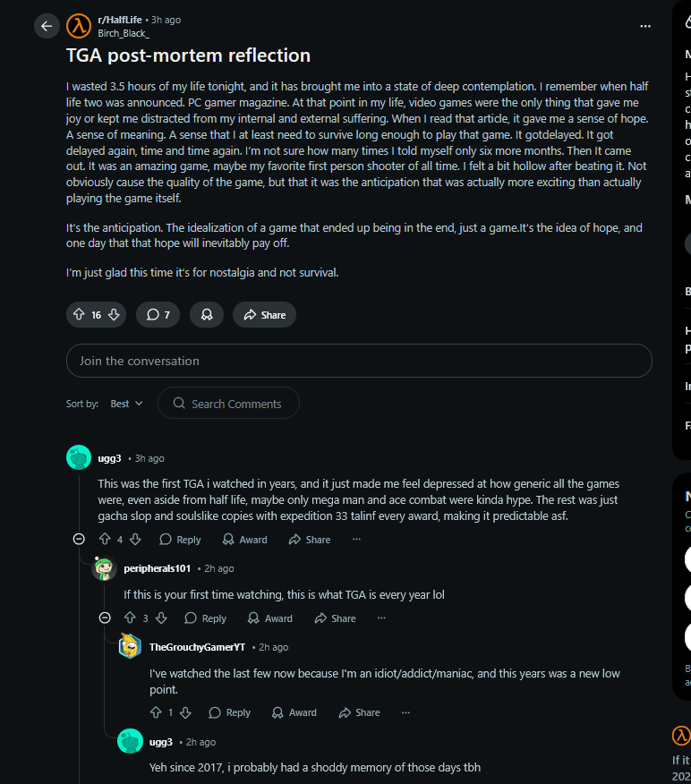The image size is (691, 784).
Task: Upvote ugg3's first comment
Action: click(105, 540)
